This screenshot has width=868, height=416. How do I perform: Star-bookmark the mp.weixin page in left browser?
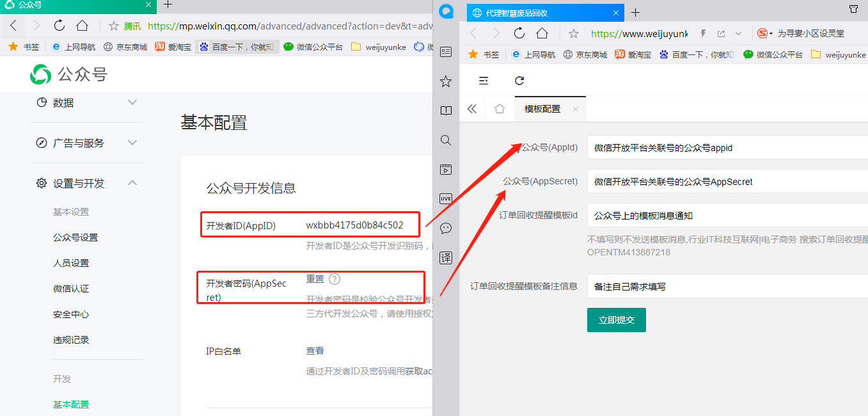[x=114, y=26]
